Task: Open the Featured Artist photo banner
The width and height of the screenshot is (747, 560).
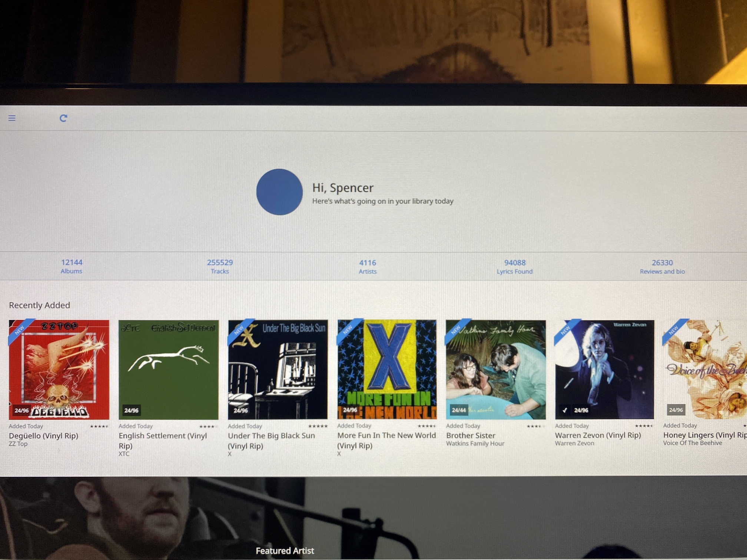Action: coord(373,518)
